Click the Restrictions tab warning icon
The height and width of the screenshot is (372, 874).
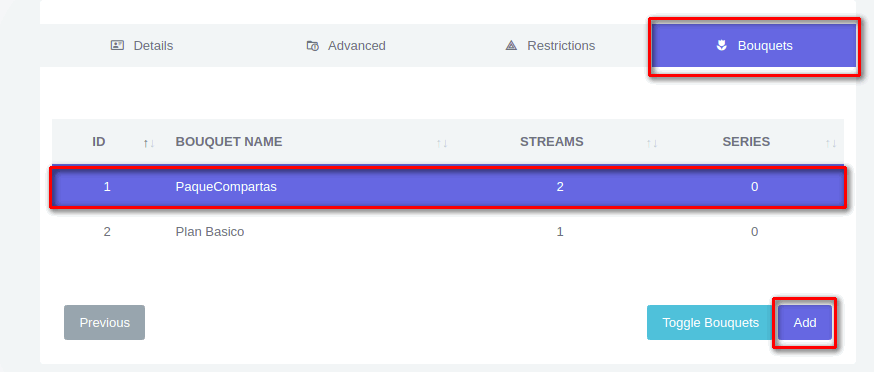pos(511,45)
